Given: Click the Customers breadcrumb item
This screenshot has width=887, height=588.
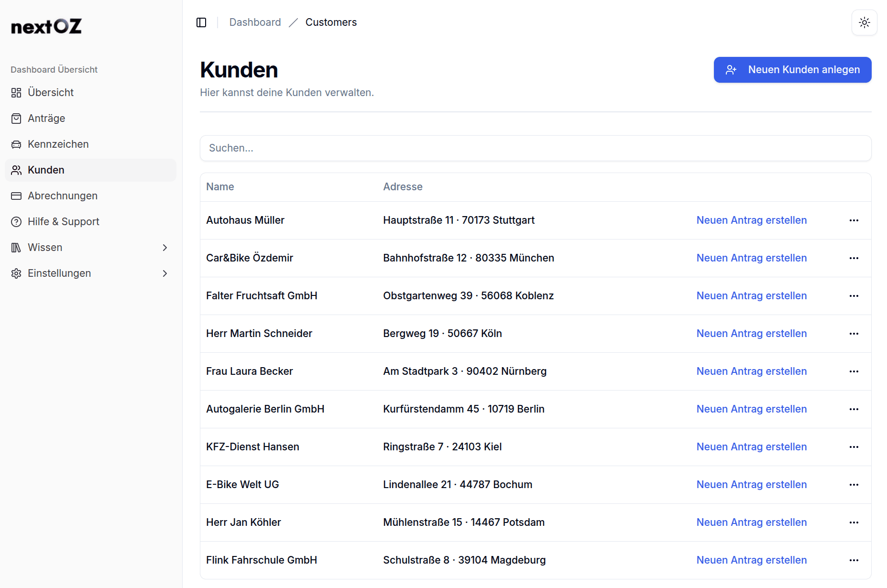Looking at the screenshot, I should click(x=331, y=22).
